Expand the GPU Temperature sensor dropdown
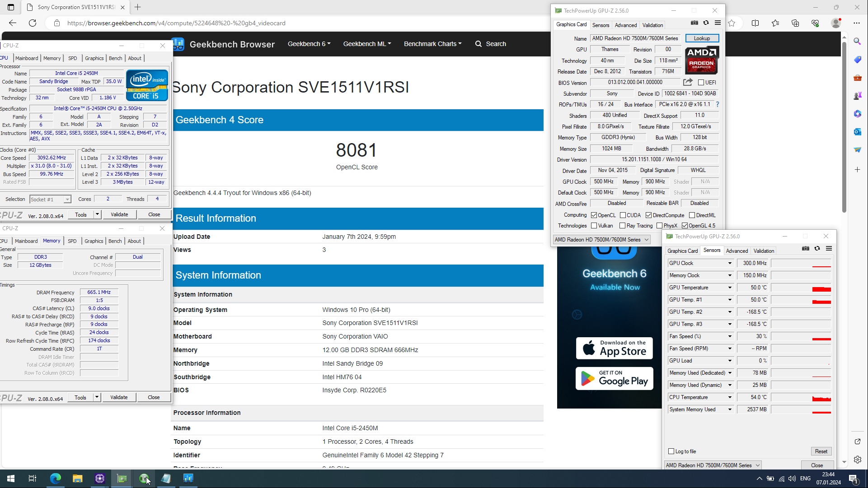 729,288
